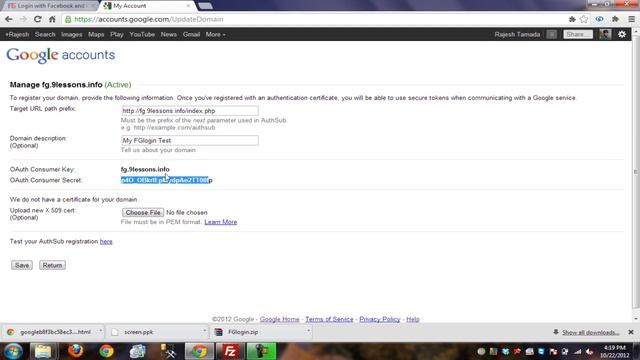Reload the current page

click(38, 19)
